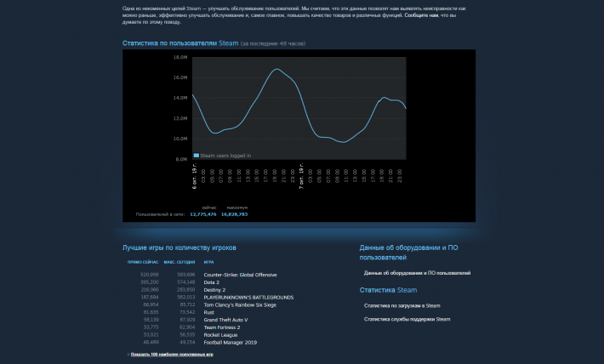Click the '6 окт. 19 г.' chart date label
604x364 pixels.
pos(194,176)
